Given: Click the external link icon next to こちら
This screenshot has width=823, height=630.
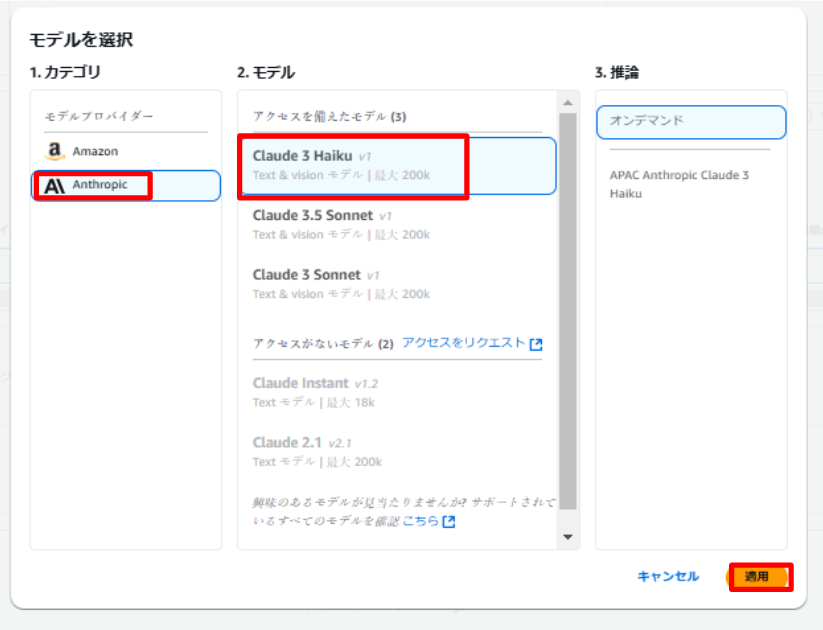Looking at the screenshot, I should (x=449, y=522).
